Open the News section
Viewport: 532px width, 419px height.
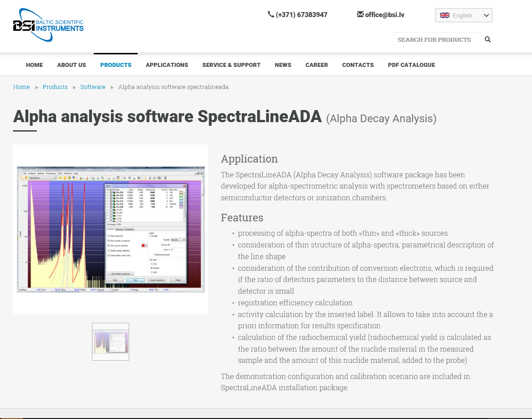(283, 65)
